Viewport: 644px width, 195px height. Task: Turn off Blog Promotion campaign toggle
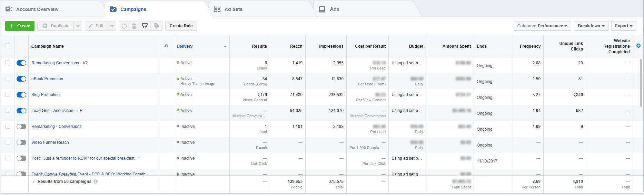[x=21, y=95]
